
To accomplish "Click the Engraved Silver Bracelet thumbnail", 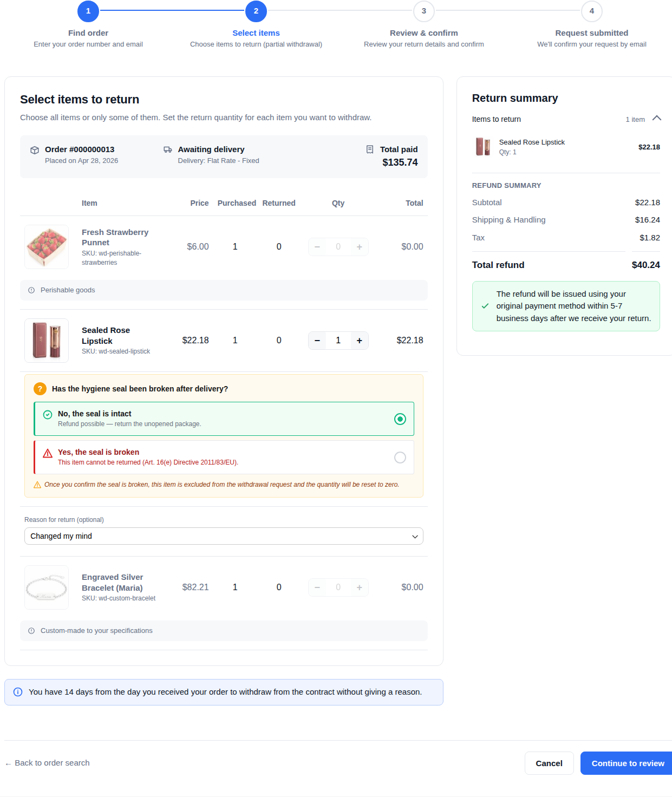I will click(47, 587).
